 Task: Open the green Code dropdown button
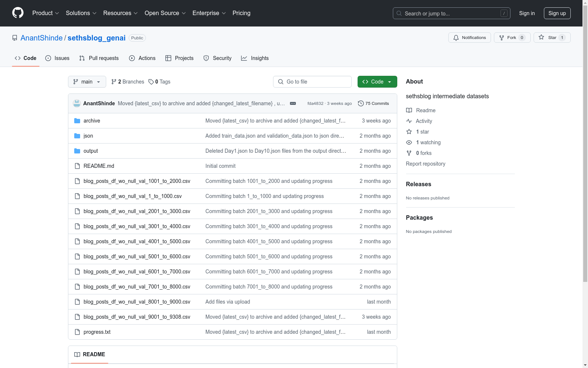pos(377,82)
